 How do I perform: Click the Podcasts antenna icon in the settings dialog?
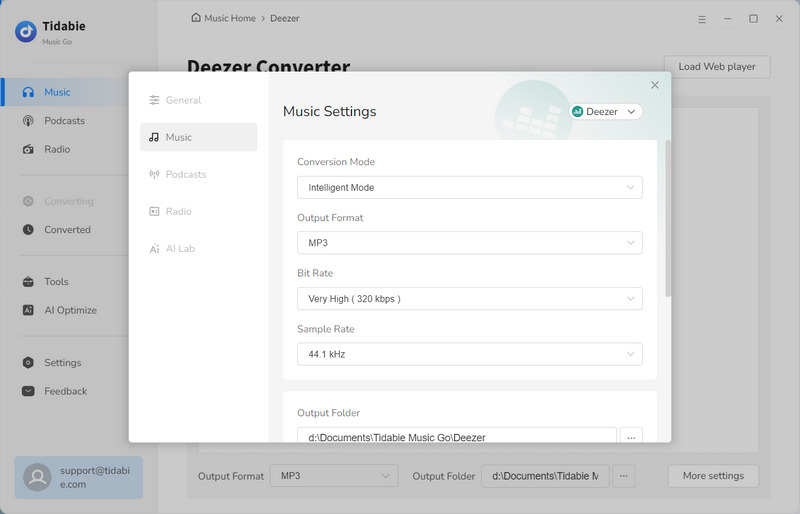[x=154, y=175]
